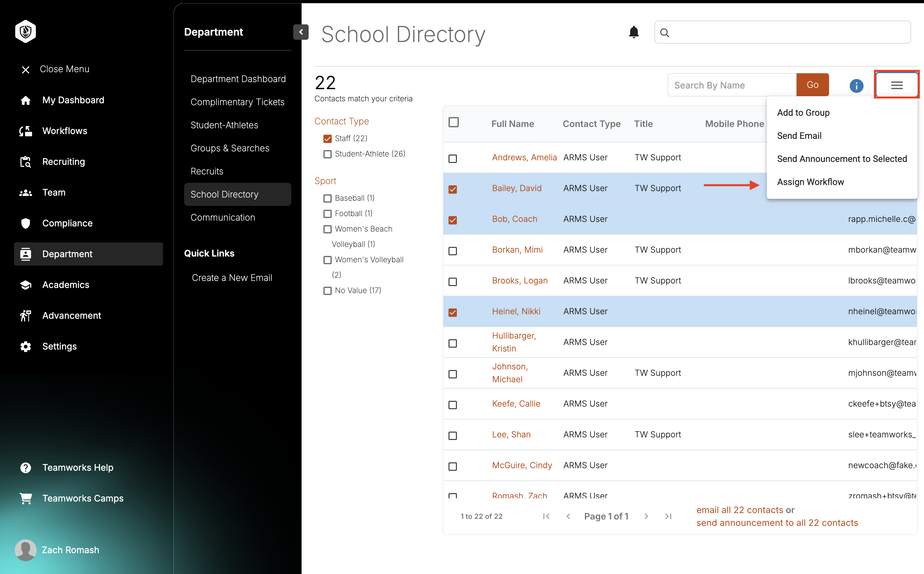924x574 pixels.
Task: Open the Heinel, Nikki contact link
Action: 516,311
